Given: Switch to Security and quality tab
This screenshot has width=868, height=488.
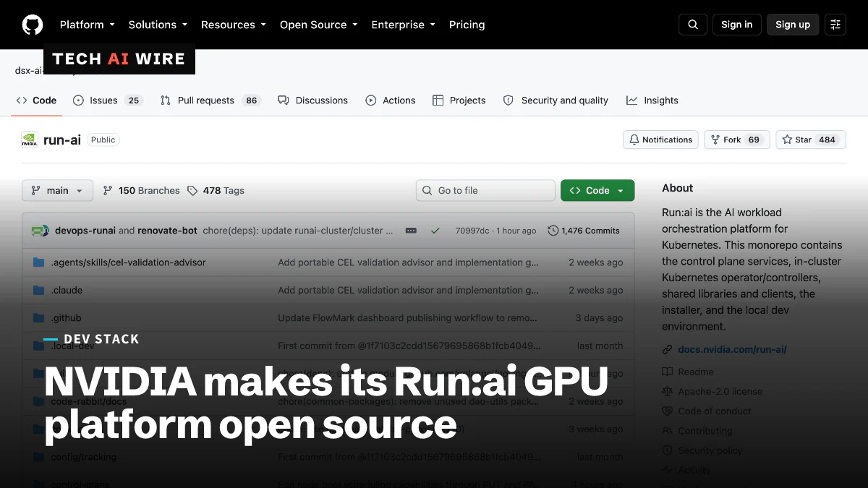Looking at the screenshot, I should tap(556, 100).
